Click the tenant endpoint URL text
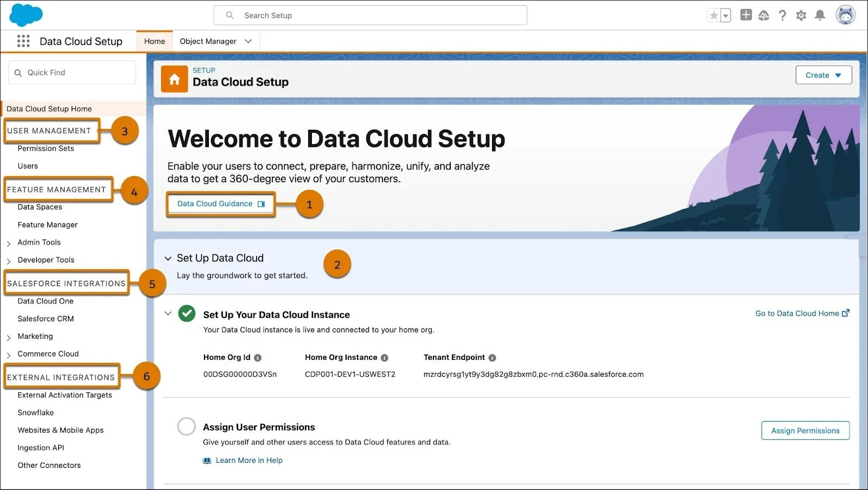The height and width of the screenshot is (490, 868). [x=533, y=374]
